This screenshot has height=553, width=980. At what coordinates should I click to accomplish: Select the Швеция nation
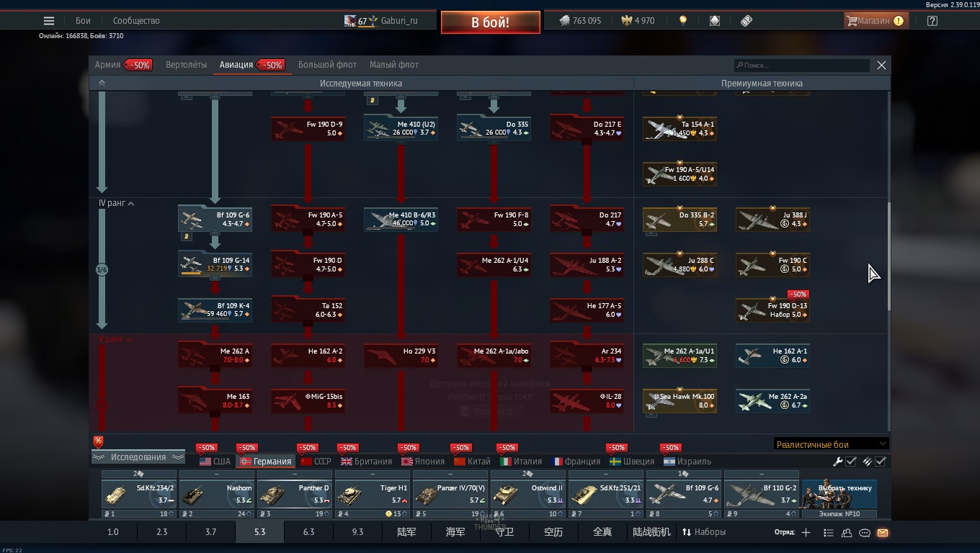pos(632,462)
